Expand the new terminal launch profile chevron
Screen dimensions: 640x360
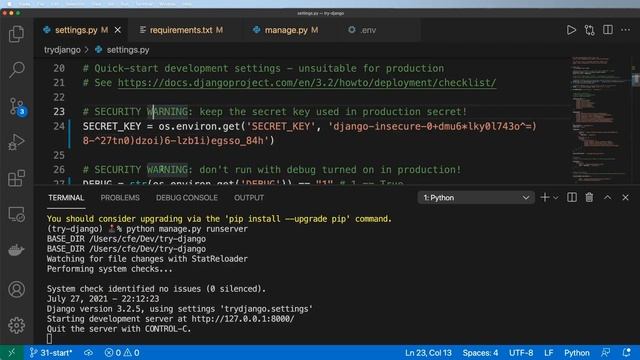[x=556, y=198]
